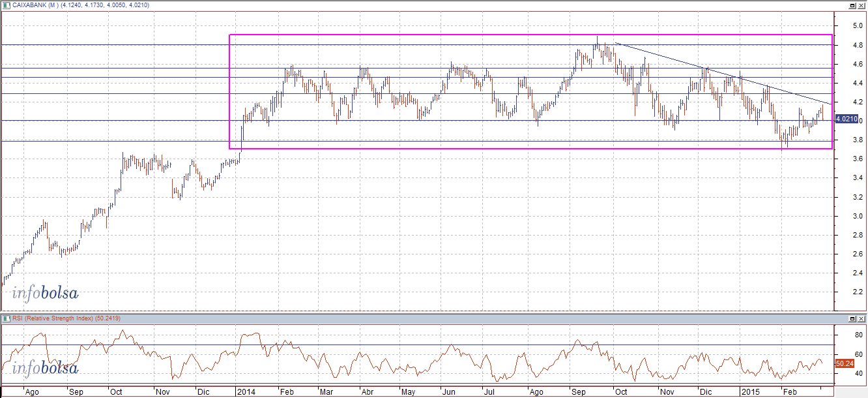Click the RSI (Relative Strength Index) label
The height and width of the screenshot is (398, 868).
[53, 318]
